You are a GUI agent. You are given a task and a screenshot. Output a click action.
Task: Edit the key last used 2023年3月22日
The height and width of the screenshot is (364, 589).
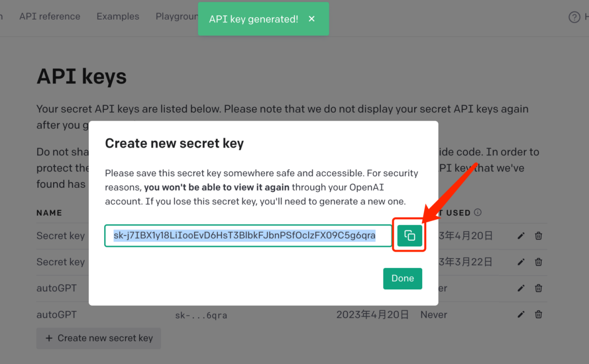[x=521, y=262]
